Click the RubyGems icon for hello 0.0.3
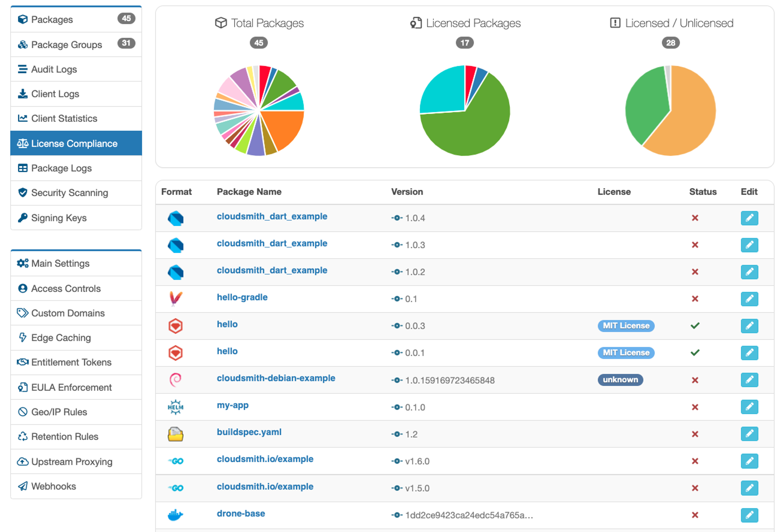 click(x=175, y=326)
